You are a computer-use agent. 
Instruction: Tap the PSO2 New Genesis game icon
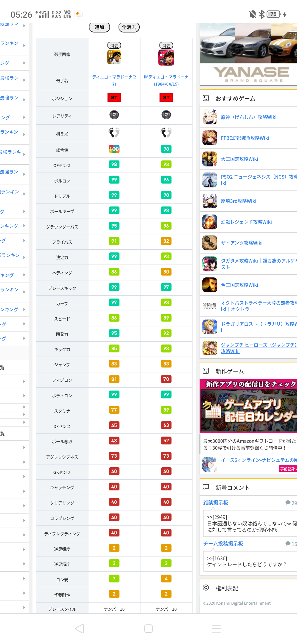[210, 180]
